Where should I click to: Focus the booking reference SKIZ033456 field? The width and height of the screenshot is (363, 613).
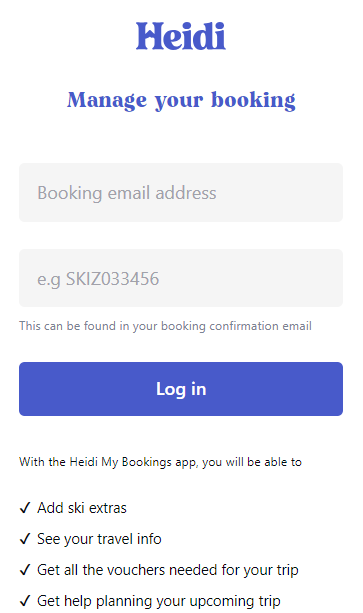[181, 278]
